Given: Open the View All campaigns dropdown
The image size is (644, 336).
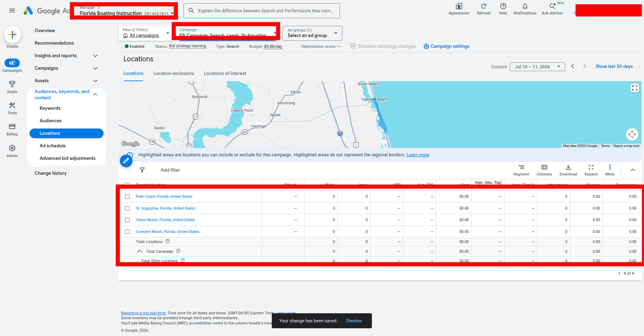Looking at the screenshot, I should 145,33.
